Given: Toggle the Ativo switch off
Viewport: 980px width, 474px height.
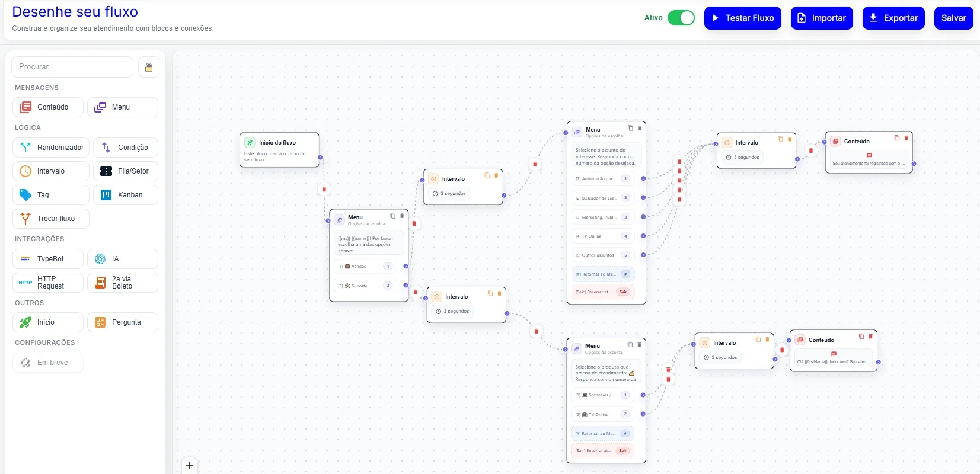Looking at the screenshot, I should 681,18.
